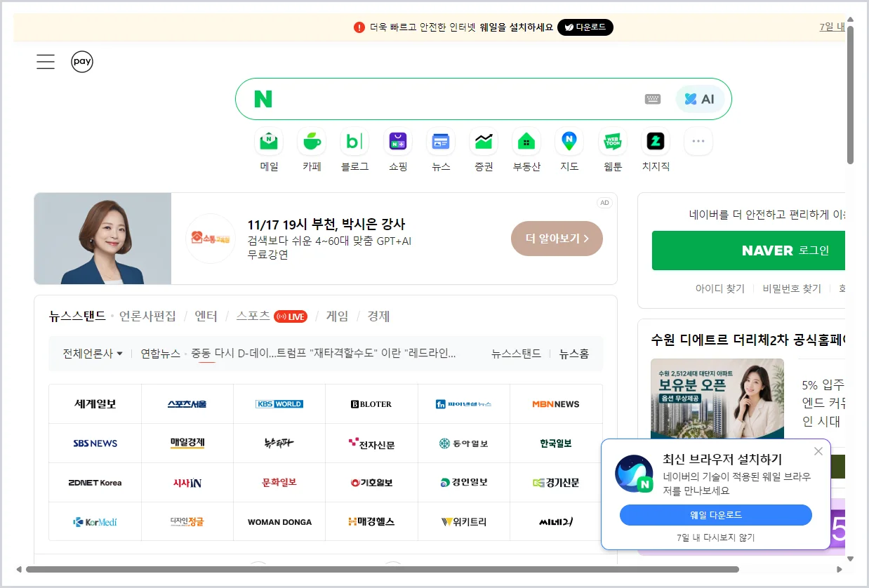Close the Whale install popup

(x=818, y=451)
